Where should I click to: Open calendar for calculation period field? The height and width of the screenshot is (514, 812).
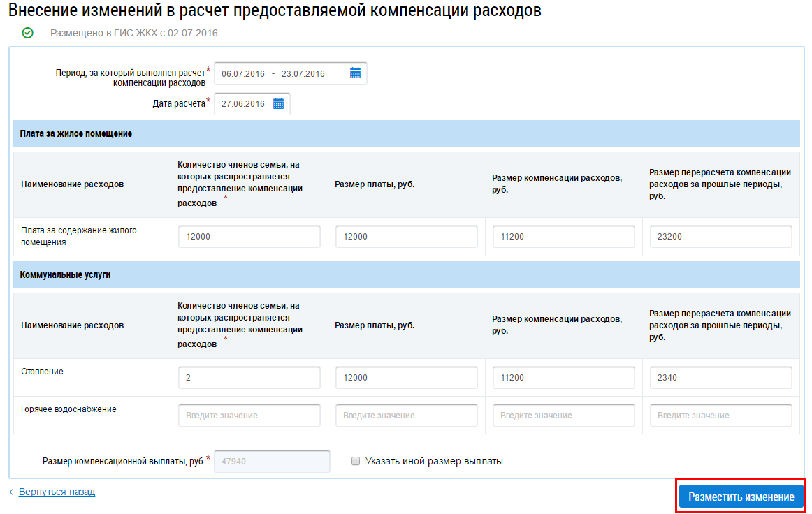pyautogui.click(x=355, y=73)
